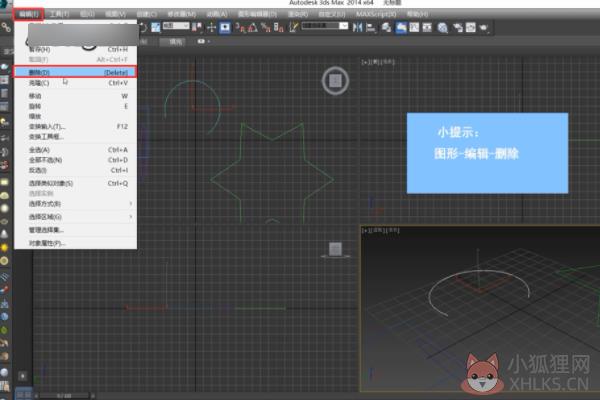Screen dimensions: 600x400
Task: Open the Render Setup icon
Action: 458,27
